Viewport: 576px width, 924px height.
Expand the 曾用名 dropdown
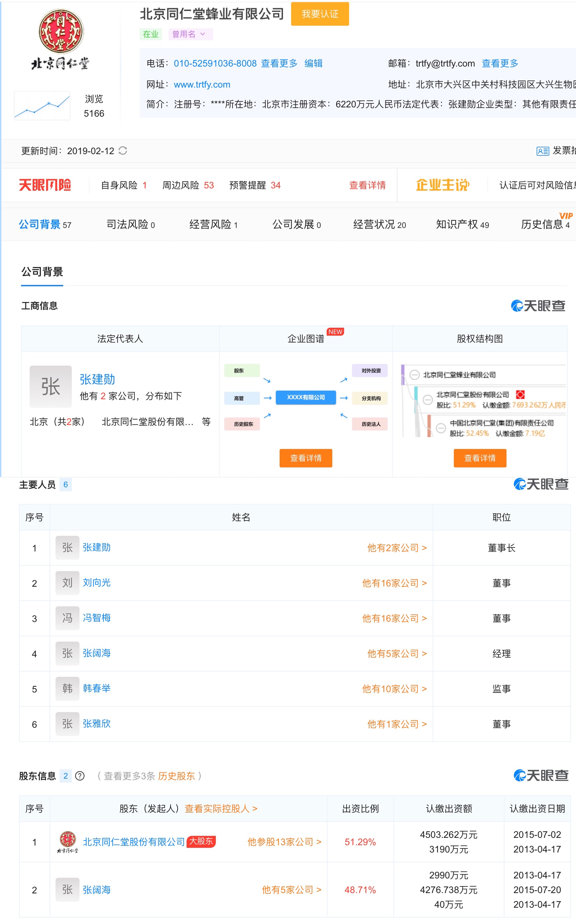point(191,34)
